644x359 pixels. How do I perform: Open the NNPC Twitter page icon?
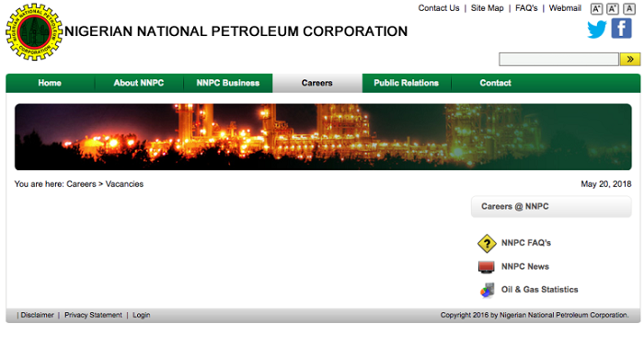pos(597,29)
